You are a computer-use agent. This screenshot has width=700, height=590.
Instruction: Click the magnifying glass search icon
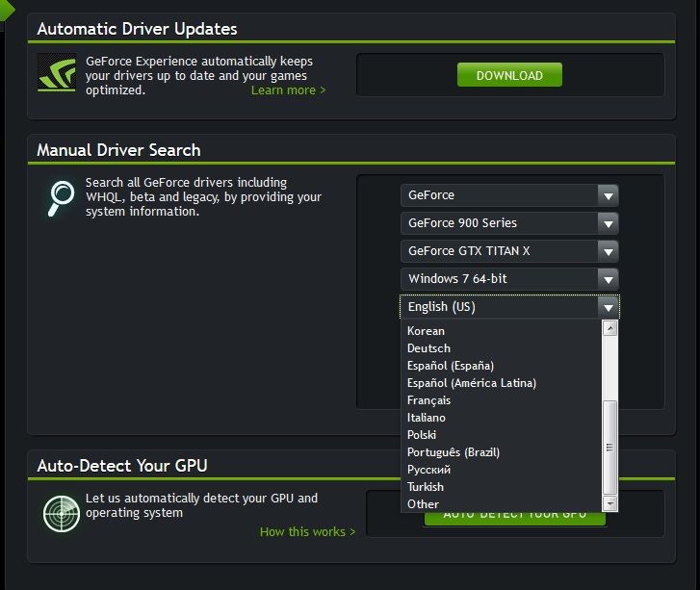[61, 198]
